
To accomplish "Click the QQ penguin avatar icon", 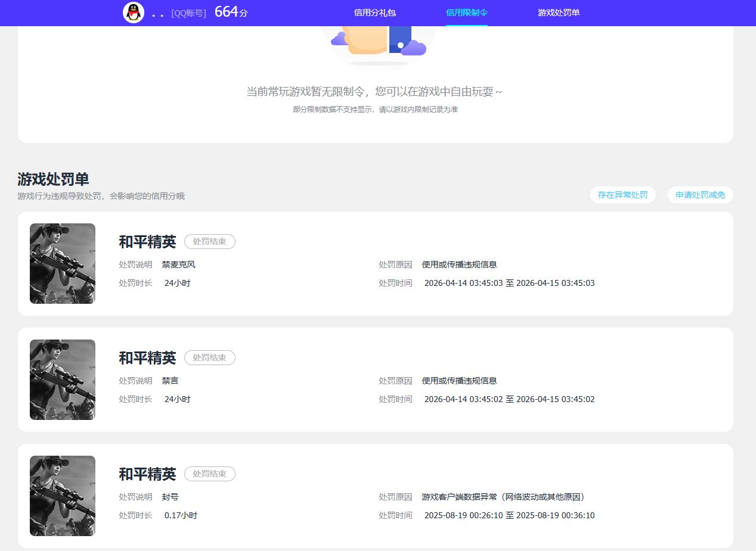I will coord(134,13).
